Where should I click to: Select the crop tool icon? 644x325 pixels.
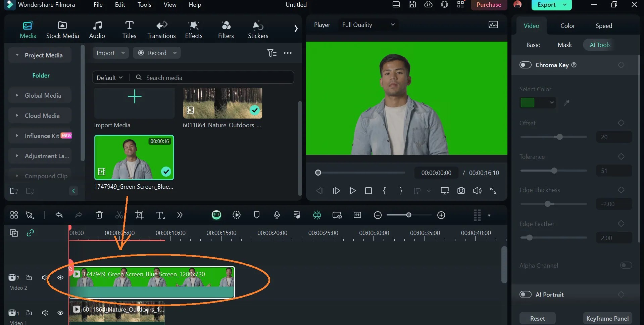coord(139,215)
